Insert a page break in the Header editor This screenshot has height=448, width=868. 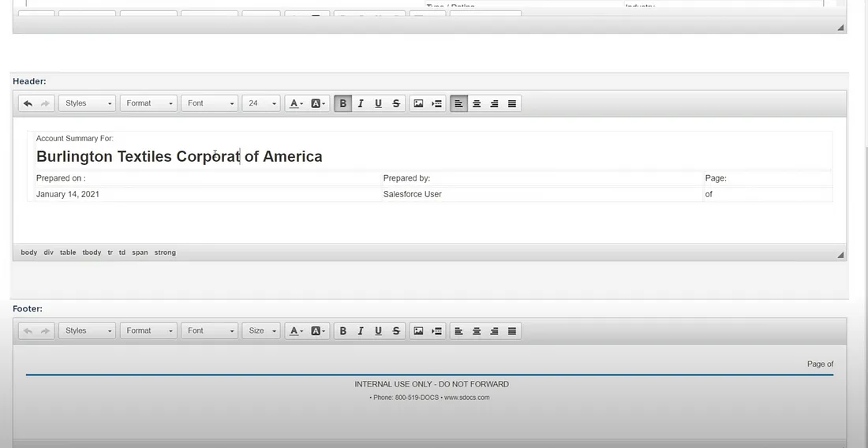tap(436, 103)
